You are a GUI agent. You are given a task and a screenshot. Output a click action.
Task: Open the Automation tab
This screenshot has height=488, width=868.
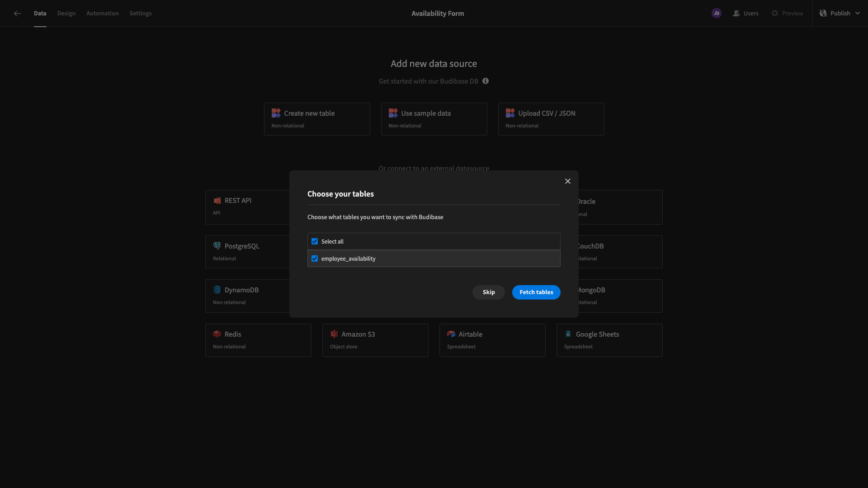pos(103,14)
